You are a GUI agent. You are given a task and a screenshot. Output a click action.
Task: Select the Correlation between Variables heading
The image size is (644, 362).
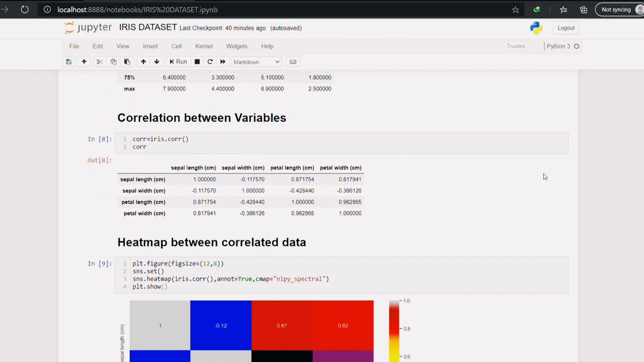(202, 118)
